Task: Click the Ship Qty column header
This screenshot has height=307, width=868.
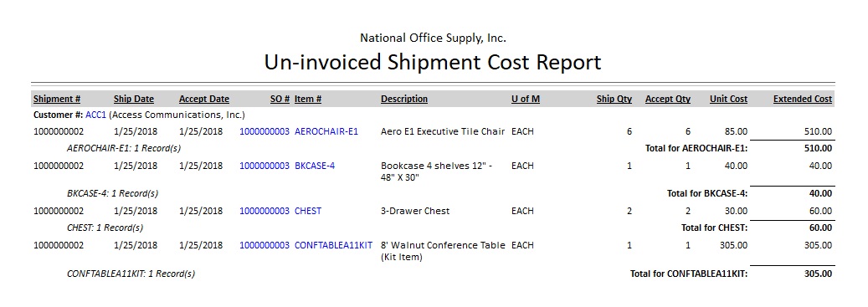Action: coord(614,99)
